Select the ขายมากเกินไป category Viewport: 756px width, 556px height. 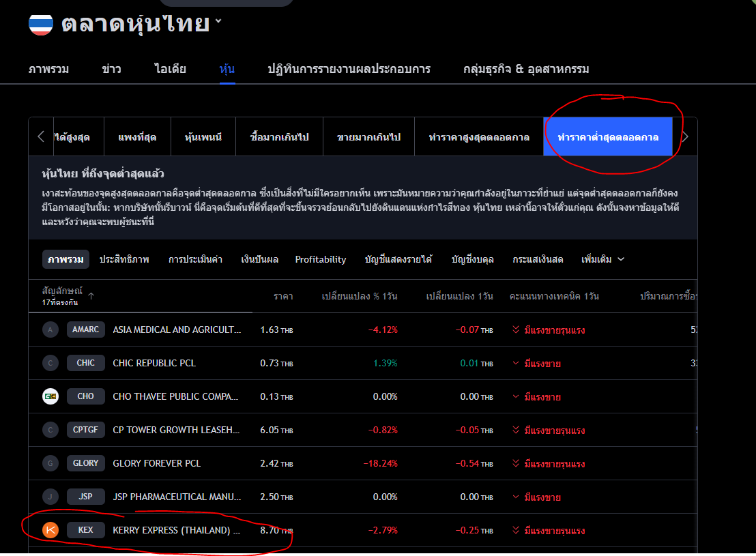pos(368,137)
